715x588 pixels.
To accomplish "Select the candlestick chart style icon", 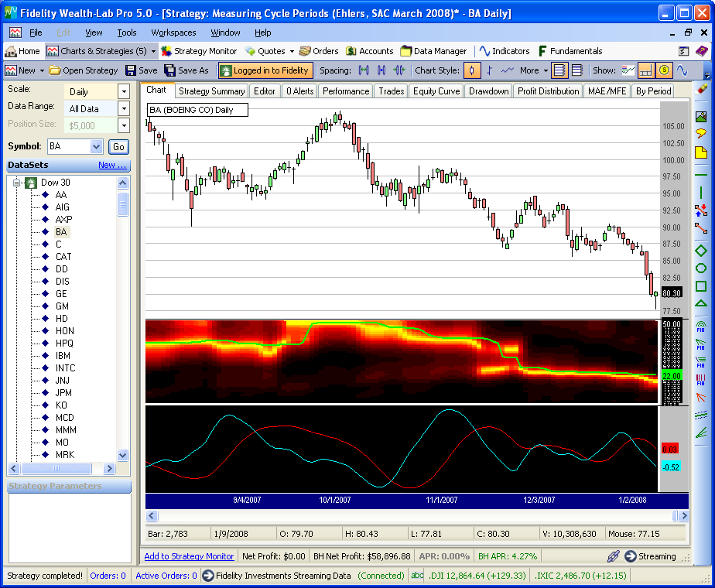I will (471, 70).
